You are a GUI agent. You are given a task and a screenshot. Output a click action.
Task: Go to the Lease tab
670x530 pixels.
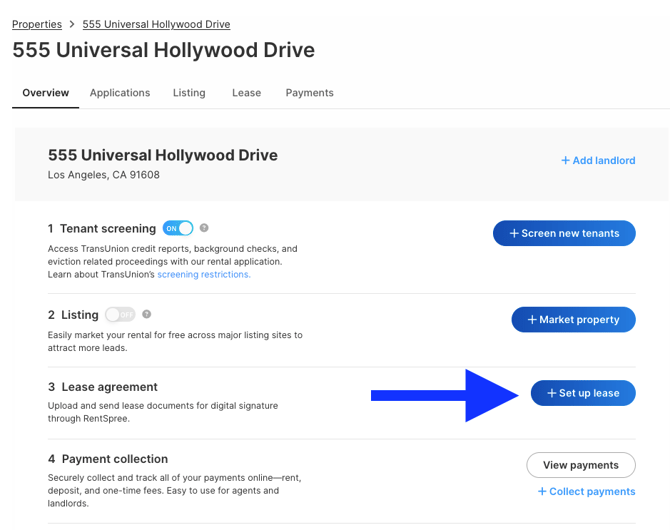coord(247,93)
